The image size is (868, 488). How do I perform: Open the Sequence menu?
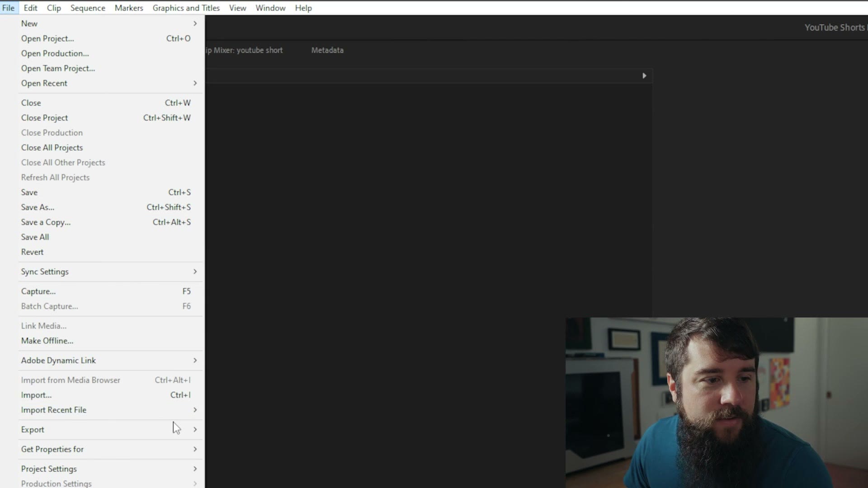pos(88,8)
